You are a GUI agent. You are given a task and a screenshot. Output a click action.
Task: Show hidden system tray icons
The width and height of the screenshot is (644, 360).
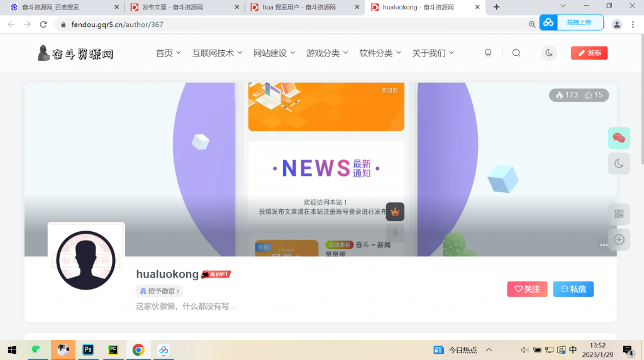(489, 350)
